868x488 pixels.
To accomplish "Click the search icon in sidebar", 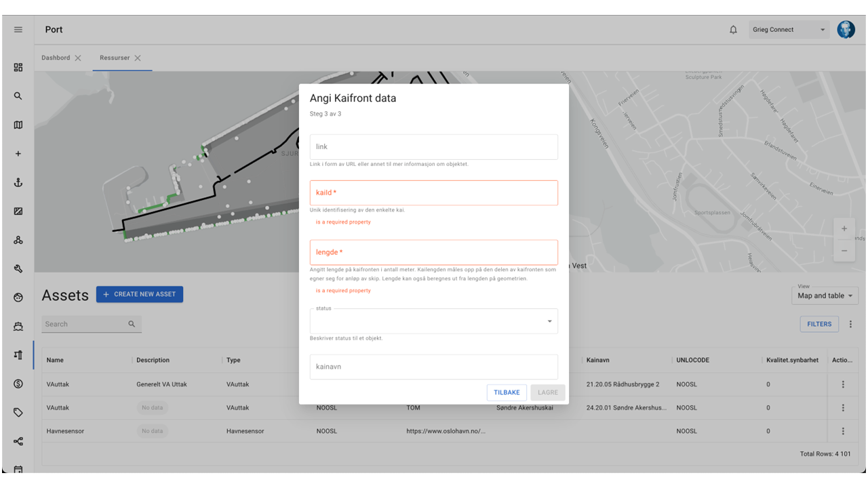I will (x=18, y=96).
